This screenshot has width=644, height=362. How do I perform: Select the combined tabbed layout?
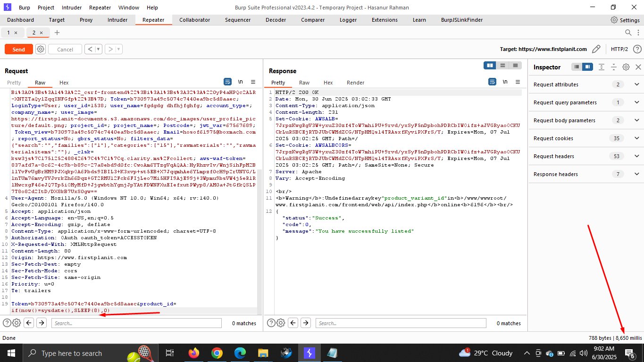(x=516, y=65)
